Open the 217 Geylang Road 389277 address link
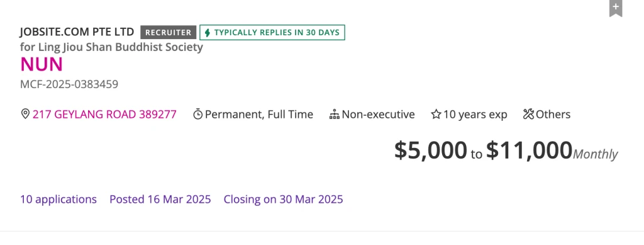644x245 pixels. click(x=104, y=114)
